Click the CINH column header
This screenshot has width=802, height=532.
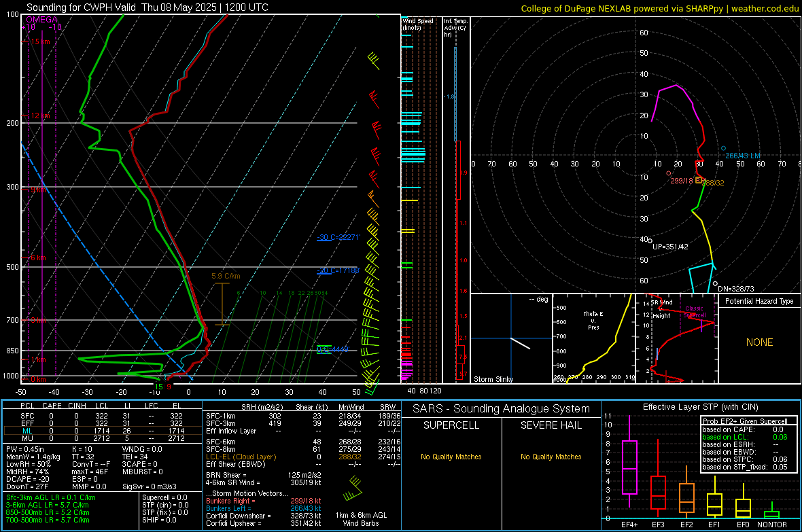pyautogui.click(x=77, y=406)
